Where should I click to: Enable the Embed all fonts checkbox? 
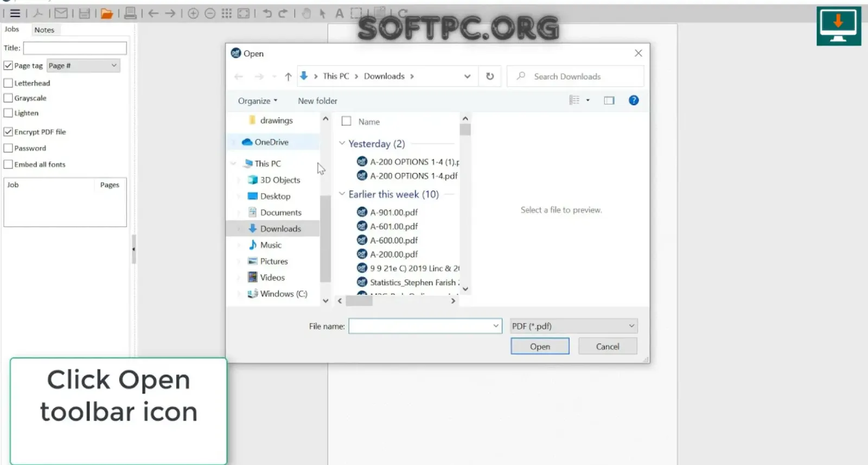(x=8, y=164)
